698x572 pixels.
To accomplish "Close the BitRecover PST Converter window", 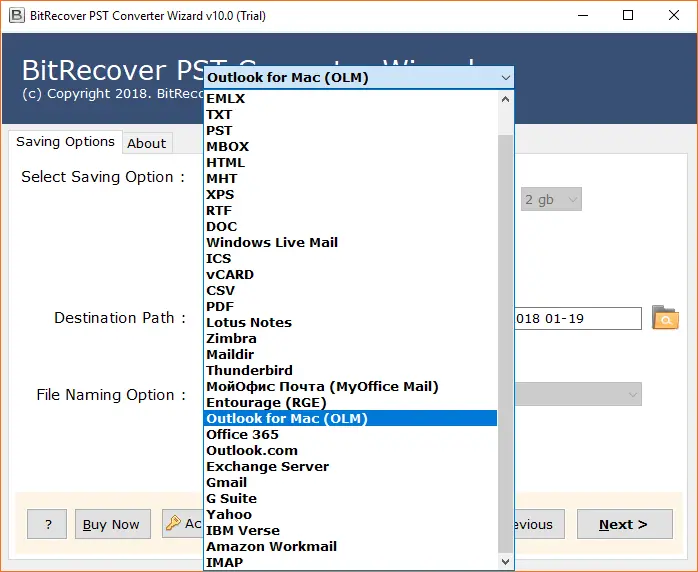I will click(674, 16).
